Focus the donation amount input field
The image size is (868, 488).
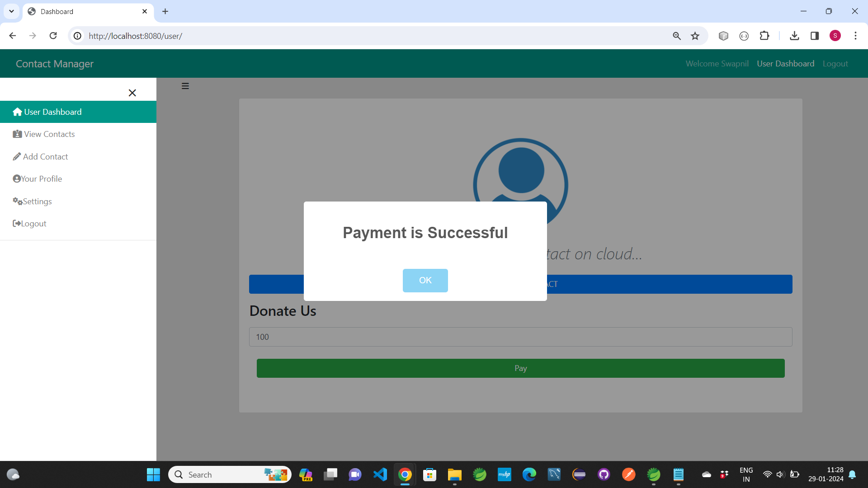pyautogui.click(x=520, y=337)
